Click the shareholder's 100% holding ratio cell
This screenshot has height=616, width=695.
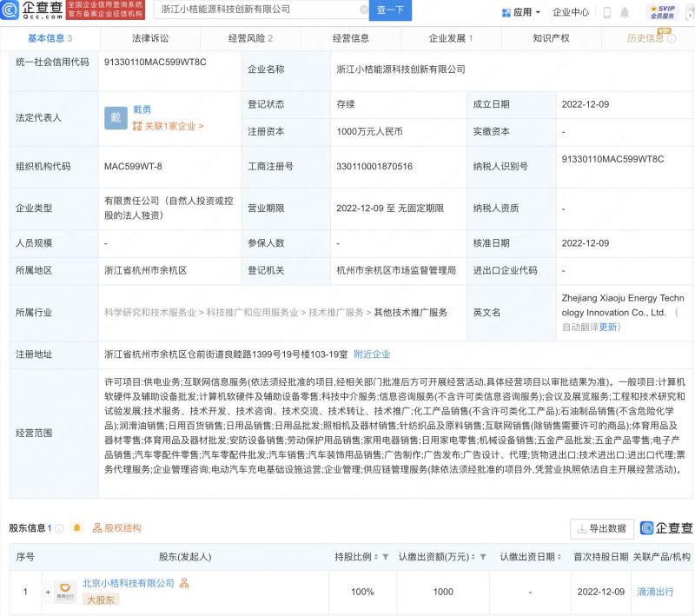pyautogui.click(x=362, y=592)
